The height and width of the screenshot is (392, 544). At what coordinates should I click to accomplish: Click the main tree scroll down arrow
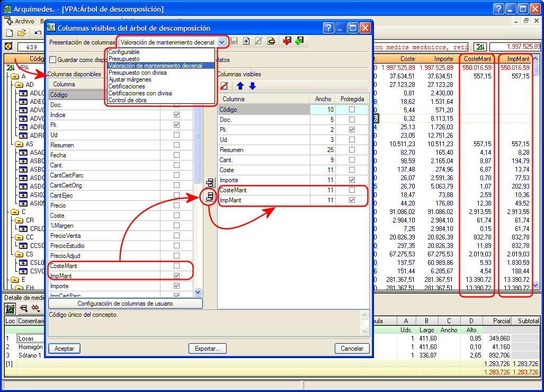[536, 286]
